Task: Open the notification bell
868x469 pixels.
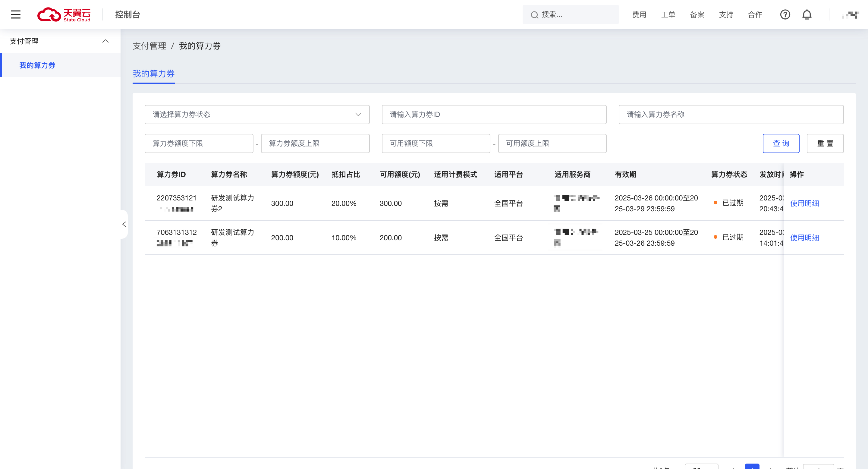Action: pyautogui.click(x=807, y=14)
